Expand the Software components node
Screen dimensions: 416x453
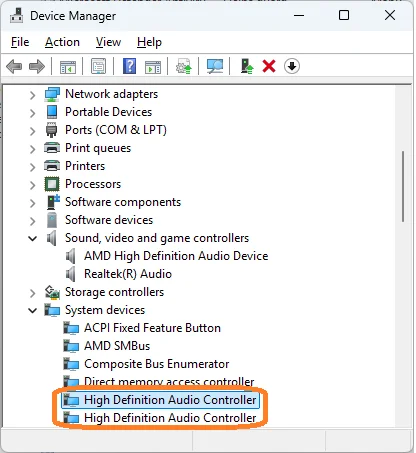tap(32, 203)
